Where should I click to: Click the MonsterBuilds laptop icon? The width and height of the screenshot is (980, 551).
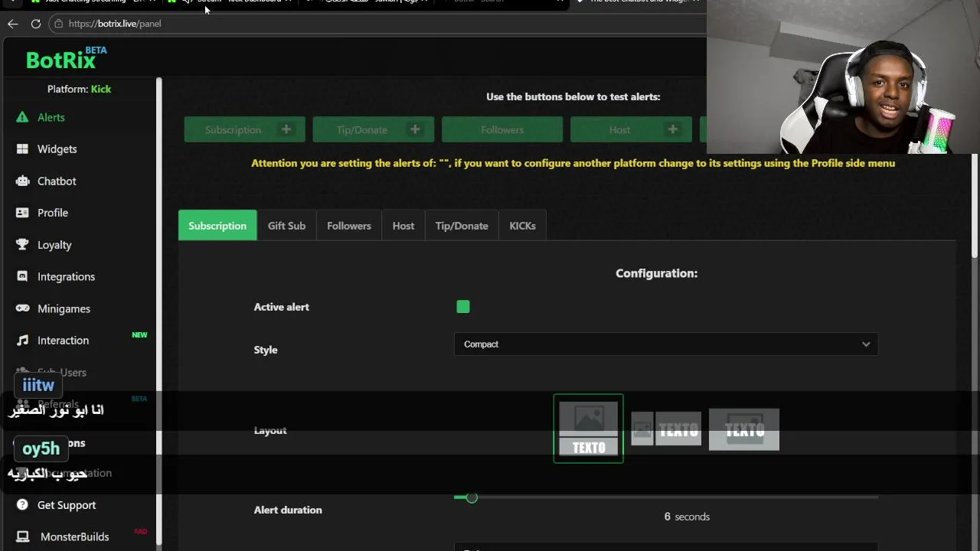(x=22, y=536)
